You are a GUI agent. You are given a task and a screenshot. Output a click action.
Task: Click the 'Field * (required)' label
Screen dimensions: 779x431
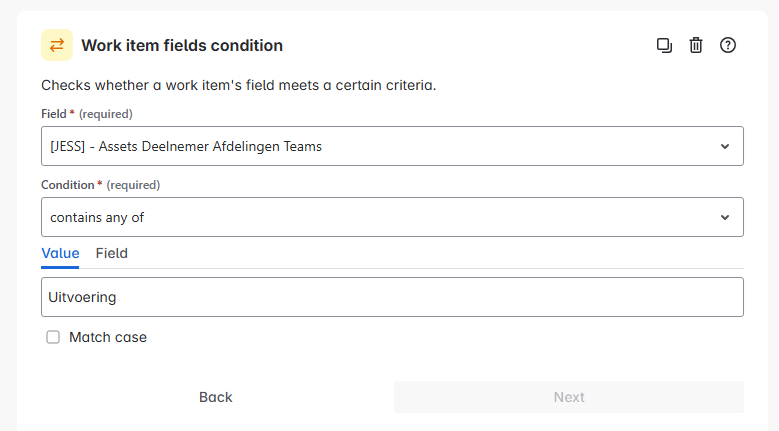tap(87, 114)
